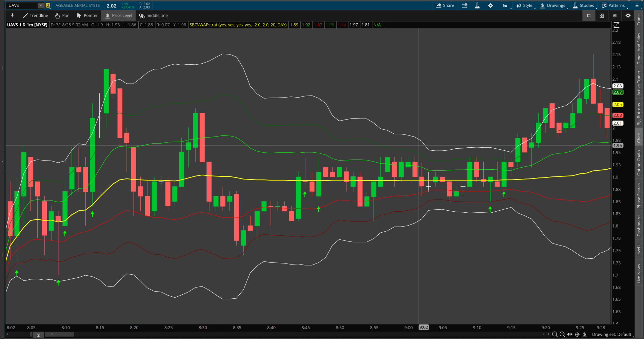Click the zoom-in magnifier below the chart
The width and height of the screenshot is (644, 339).
pyautogui.click(x=562, y=334)
